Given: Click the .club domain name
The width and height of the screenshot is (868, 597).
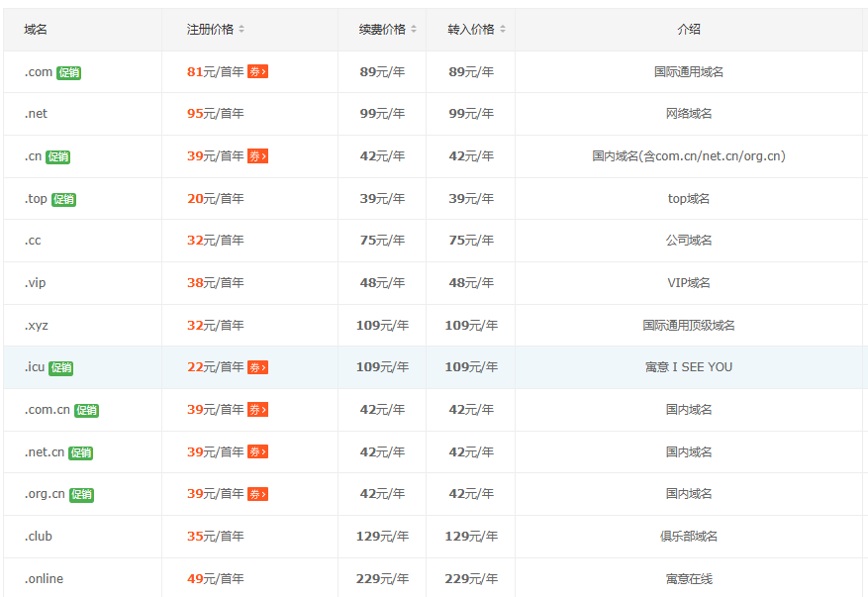Looking at the screenshot, I should 39,537.
